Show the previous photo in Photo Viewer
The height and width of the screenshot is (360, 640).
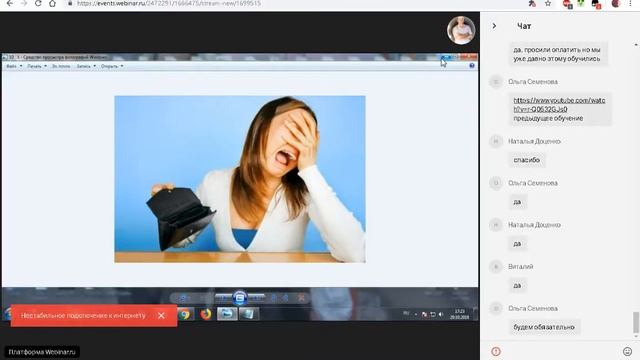point(223,298)
